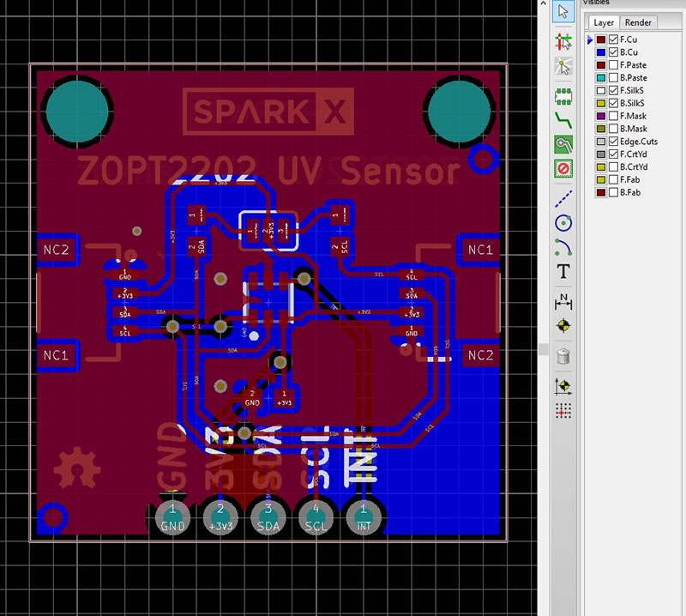Uncheck the B.Cu layer visibility checkbox
686x616 pixels.
(613, 52)
